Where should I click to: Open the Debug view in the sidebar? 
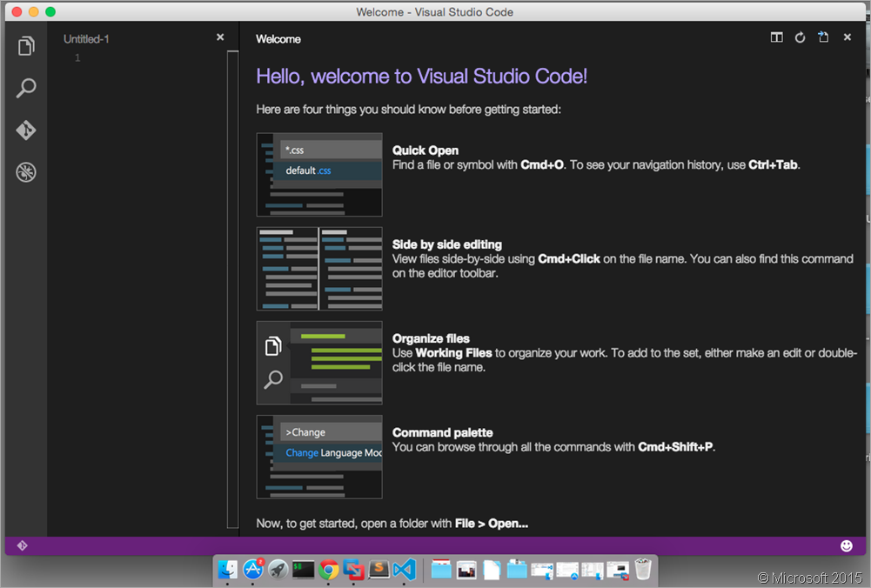(x=26, y=172)
